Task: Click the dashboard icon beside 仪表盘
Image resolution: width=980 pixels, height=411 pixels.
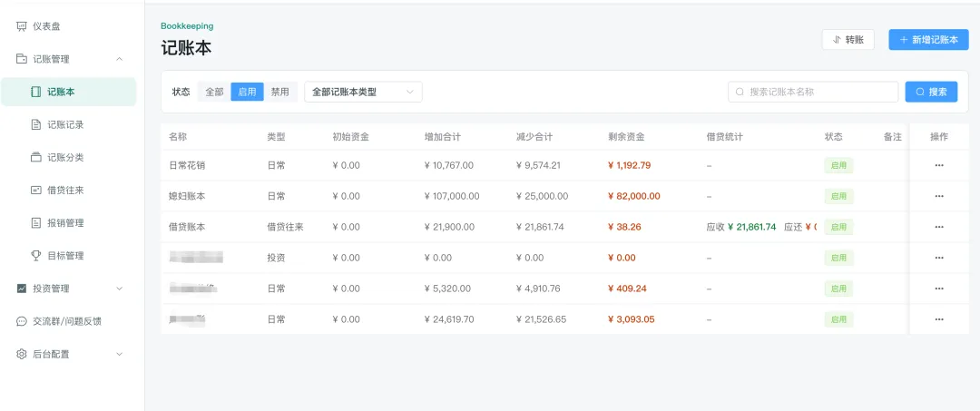Action: tap(22, 26)
